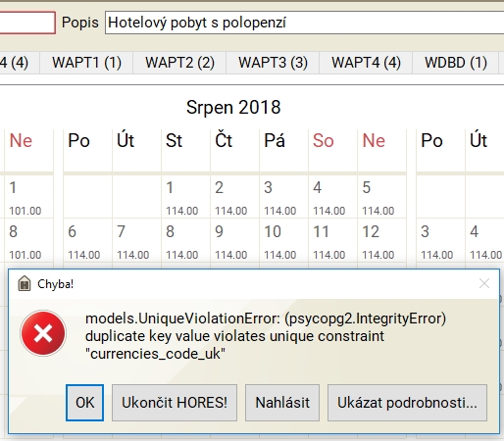
Task: Pick Saturday August 4 calendar day
Action: click(x=332, y=197)
